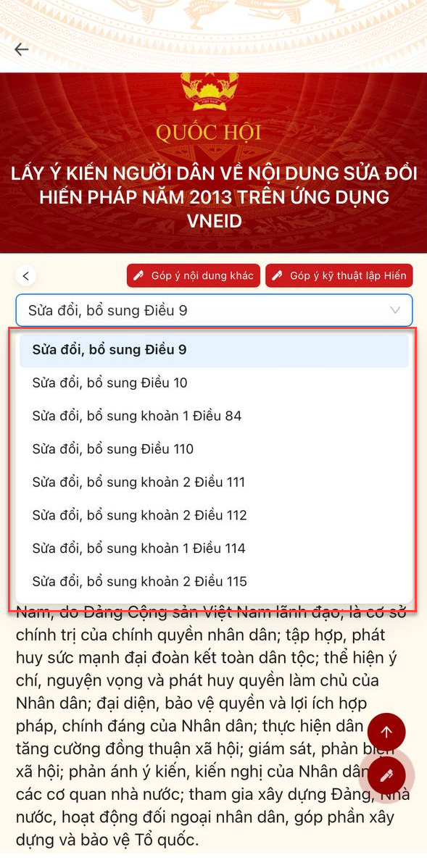This screenshot has height=868, width=427.
Task: Click the Sửa đổi, bổ sung Điều 9 combo box
Action: (214, 310)
